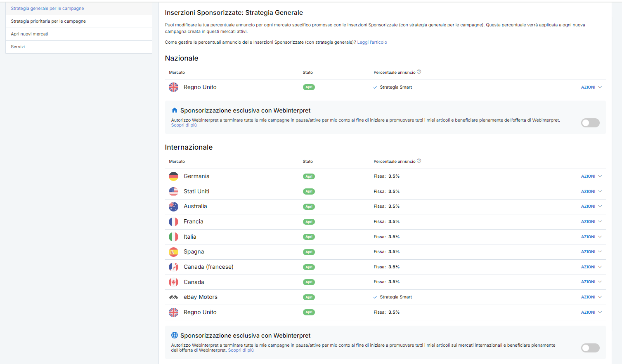Click the Canada row flag icon
This screenshot has width=622, height=364.
coord(173,282)
